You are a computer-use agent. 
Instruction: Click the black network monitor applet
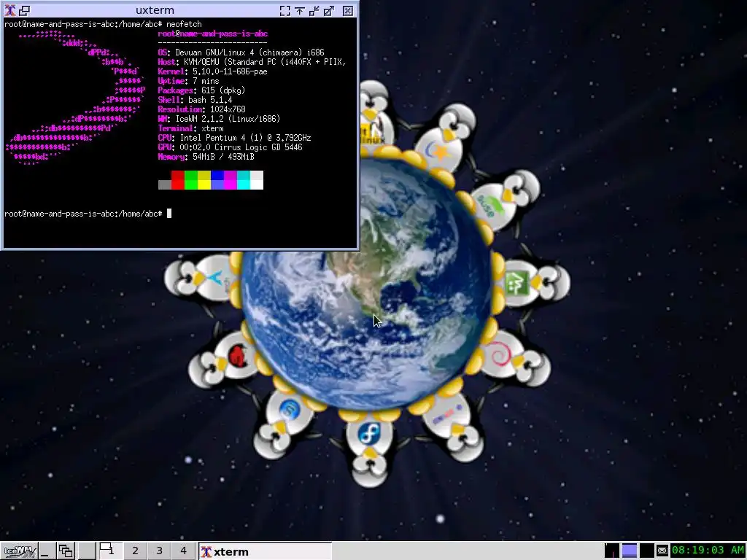point(646,551)
